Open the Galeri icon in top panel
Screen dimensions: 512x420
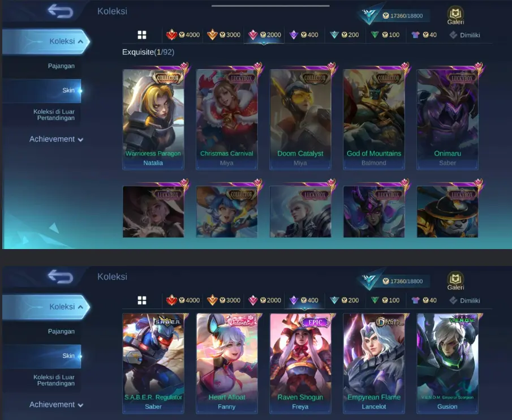coord(455,15)
